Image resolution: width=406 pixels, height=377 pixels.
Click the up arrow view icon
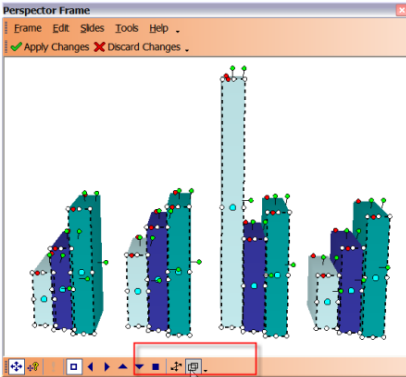tap(123, 367)
